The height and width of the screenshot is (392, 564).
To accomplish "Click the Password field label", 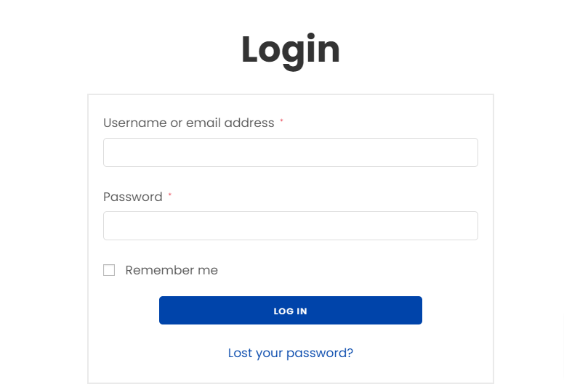I will [x=133, y=197].
